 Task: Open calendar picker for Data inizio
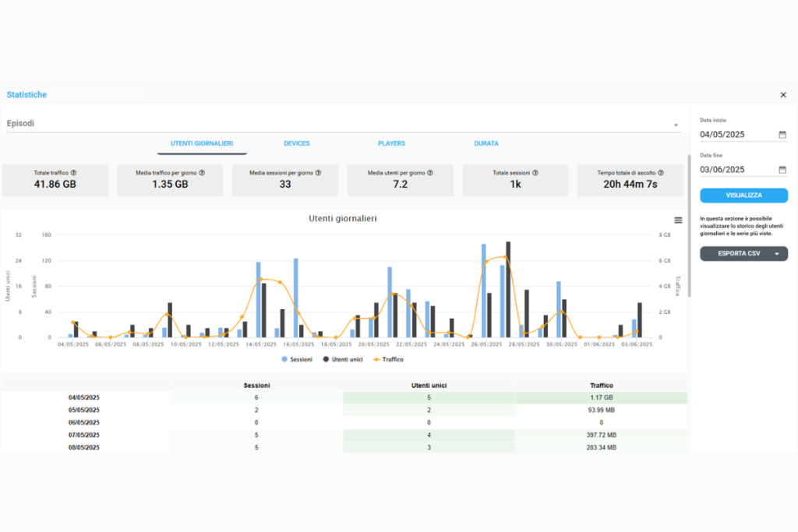[782, 134]
